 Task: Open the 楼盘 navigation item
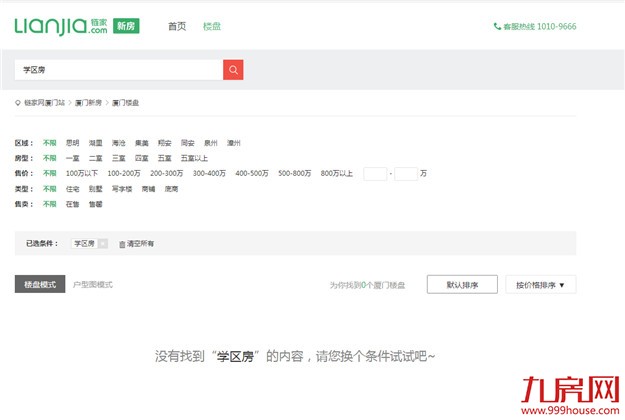click(x=212, y=26)
